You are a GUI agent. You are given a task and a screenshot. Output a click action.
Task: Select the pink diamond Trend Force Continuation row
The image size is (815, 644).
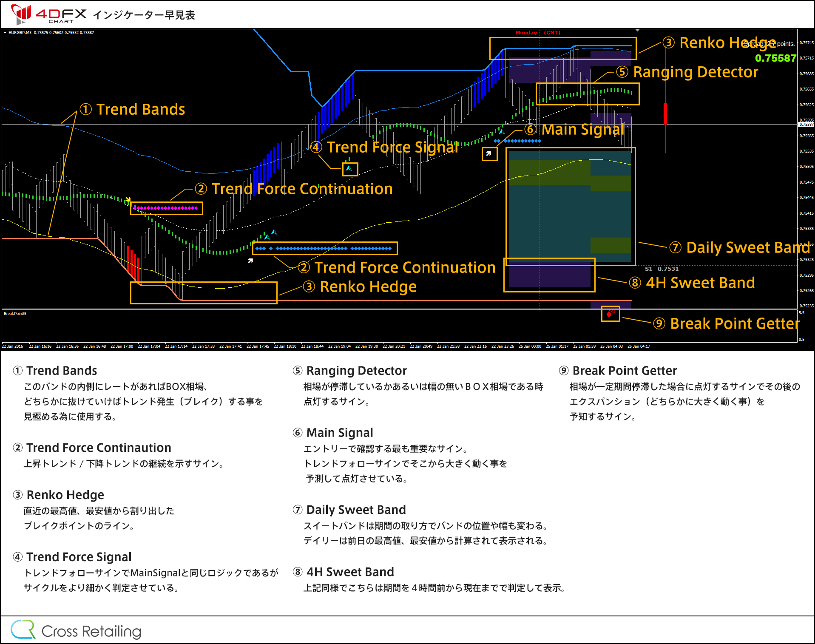pos(166,208)
